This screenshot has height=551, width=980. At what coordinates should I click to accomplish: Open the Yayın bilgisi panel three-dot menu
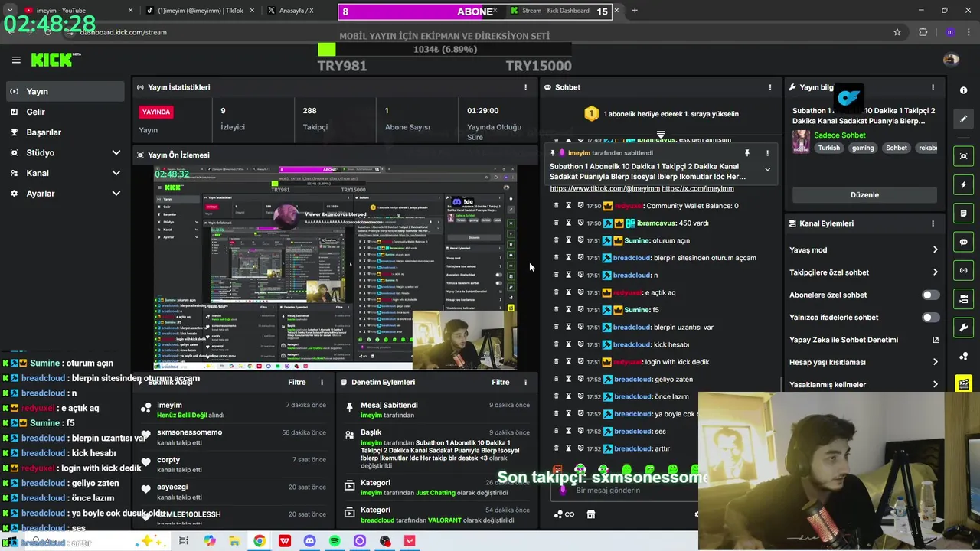(x=933, y=87)
